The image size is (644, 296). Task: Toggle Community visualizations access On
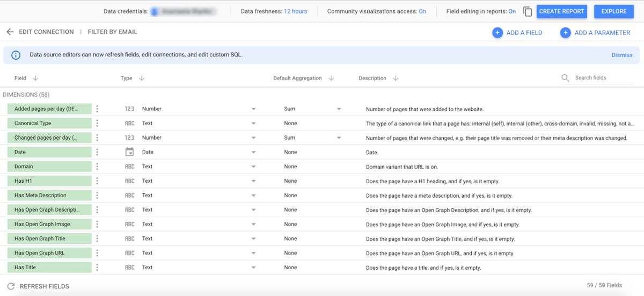pos(422,11)
